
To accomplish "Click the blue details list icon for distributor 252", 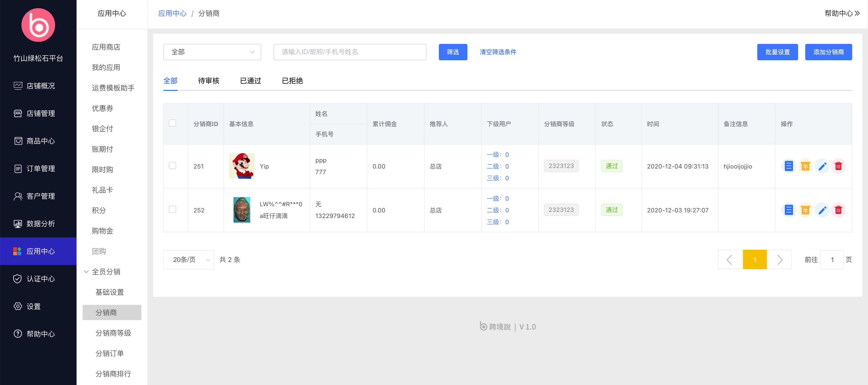I will 788,210.
